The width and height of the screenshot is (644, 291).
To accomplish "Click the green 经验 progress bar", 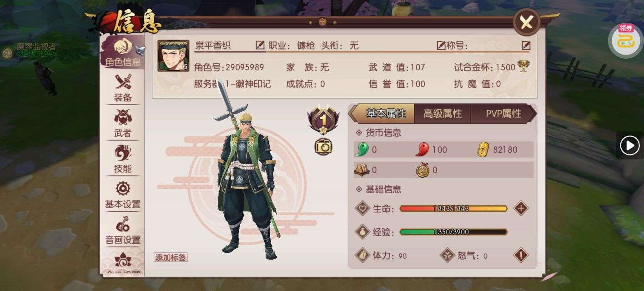I will point(453,232).
